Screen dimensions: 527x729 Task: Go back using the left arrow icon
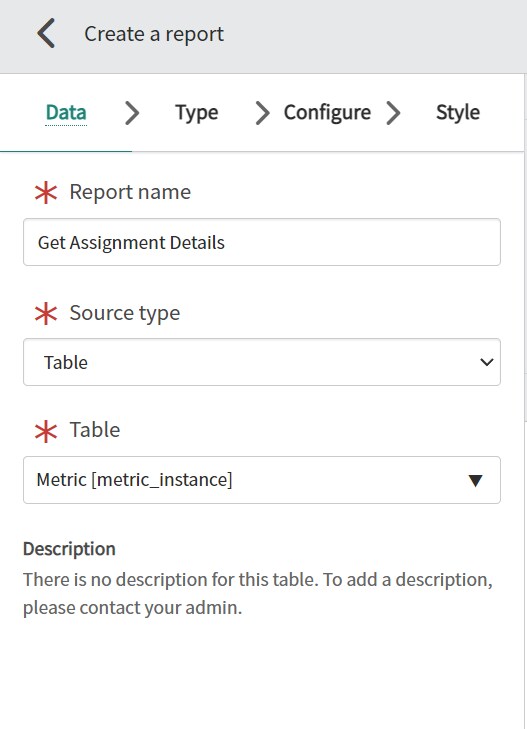(46, 33)
